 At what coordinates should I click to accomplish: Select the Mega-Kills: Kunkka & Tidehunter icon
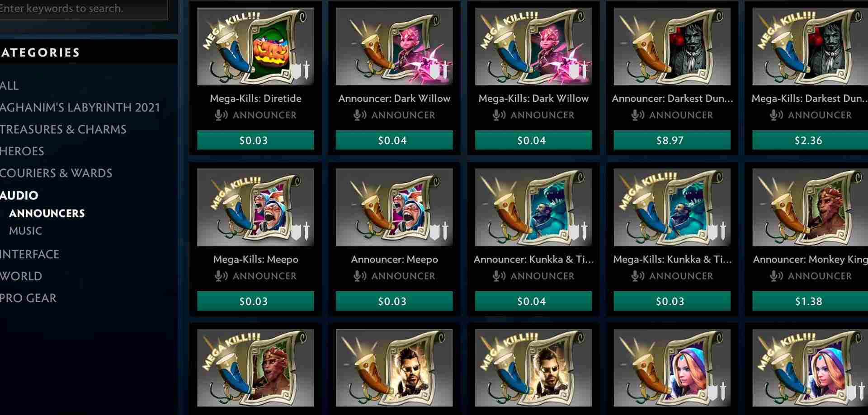[672, 207]
